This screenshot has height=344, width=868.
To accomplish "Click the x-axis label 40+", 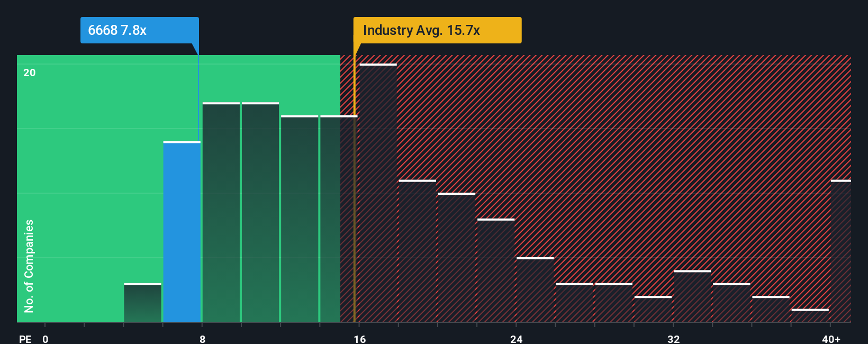I will point(831,339).
